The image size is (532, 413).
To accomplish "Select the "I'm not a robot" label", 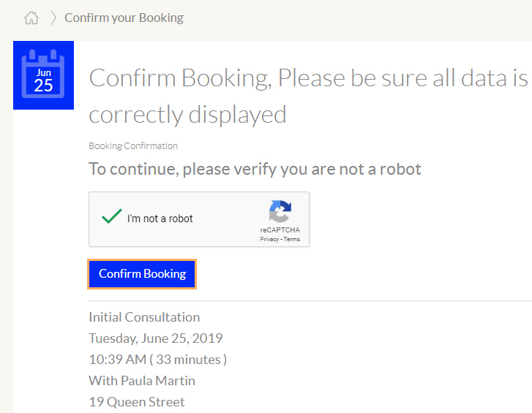I will [x=160, y=219].
